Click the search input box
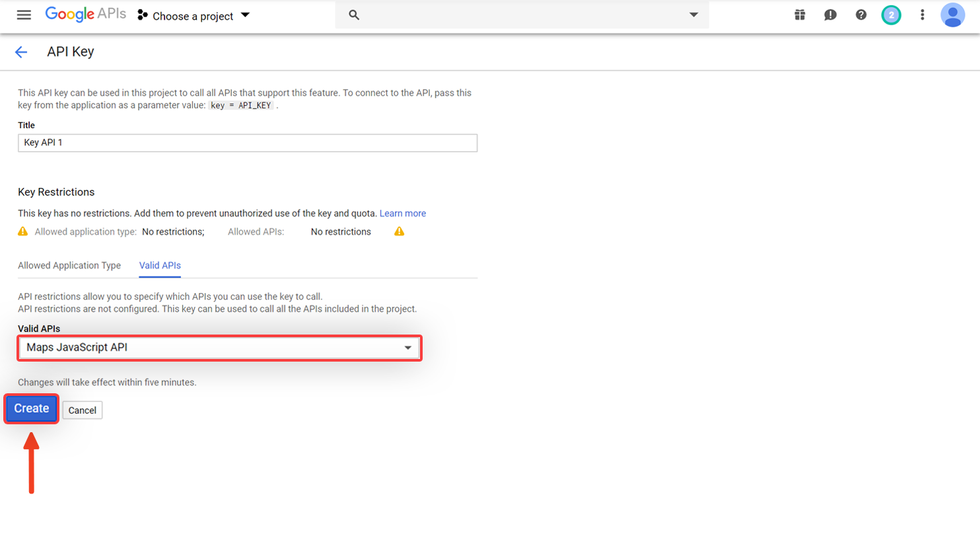This screenshot has width=980, height=549. pos(522,15)
